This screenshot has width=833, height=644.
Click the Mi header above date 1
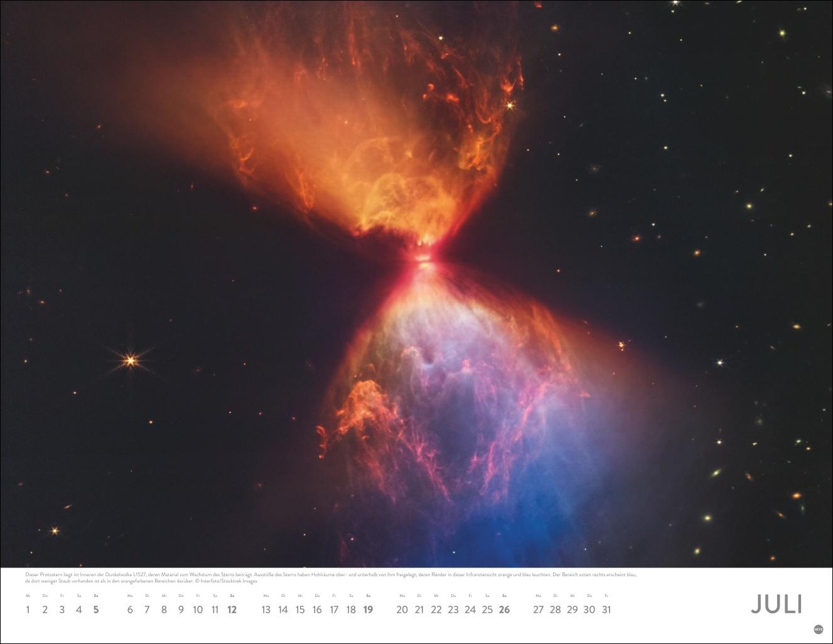pos(28,595)
